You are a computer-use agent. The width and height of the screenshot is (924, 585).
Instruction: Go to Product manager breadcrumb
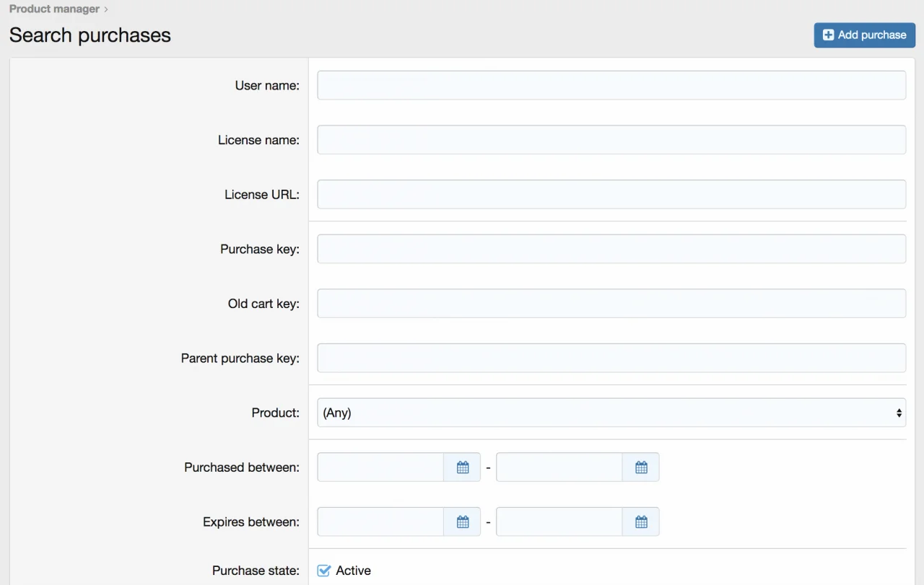tap(54, 9)
